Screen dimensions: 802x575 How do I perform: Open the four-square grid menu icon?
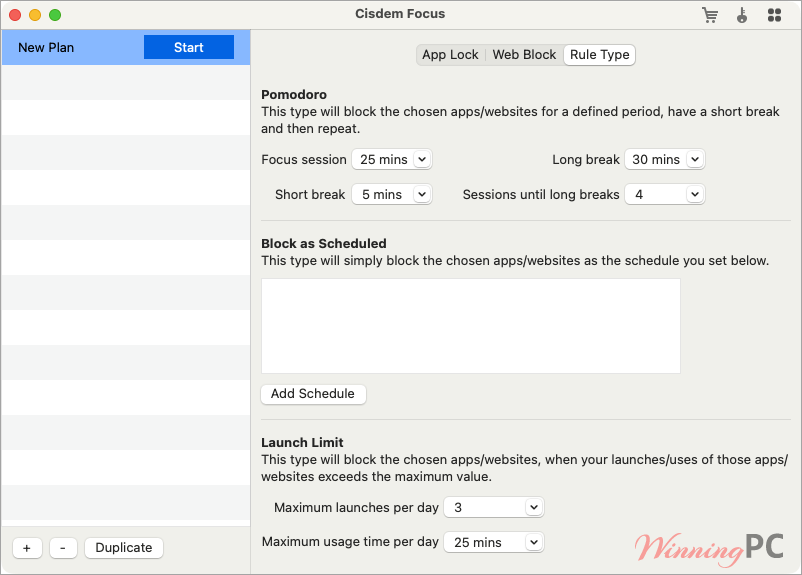click(x=774, y=15)
